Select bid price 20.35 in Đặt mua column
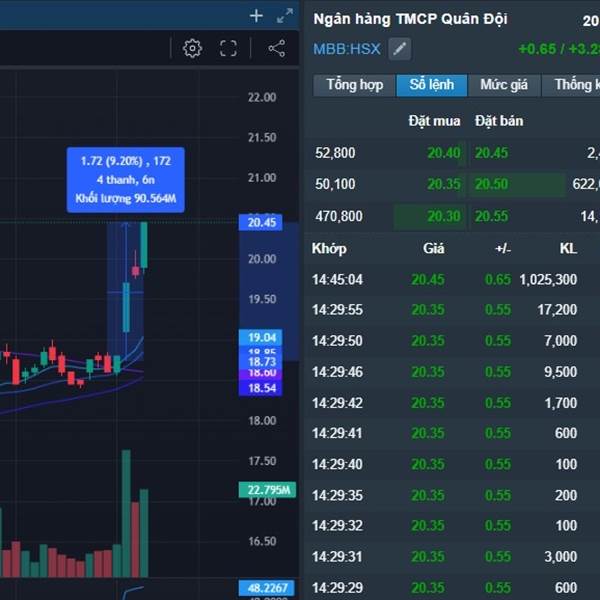Image resolution: width=600 pixels, height=600 pixels. (x=444, y=184)
